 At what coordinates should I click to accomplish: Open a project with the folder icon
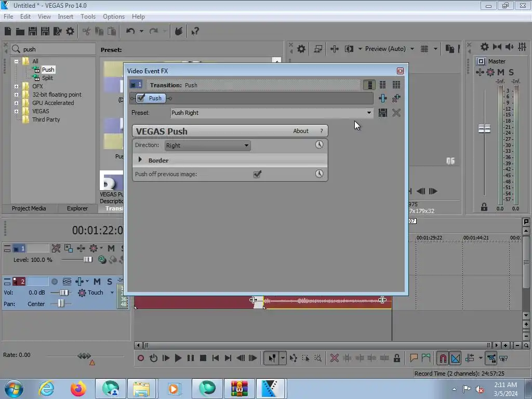pos(20,31)
